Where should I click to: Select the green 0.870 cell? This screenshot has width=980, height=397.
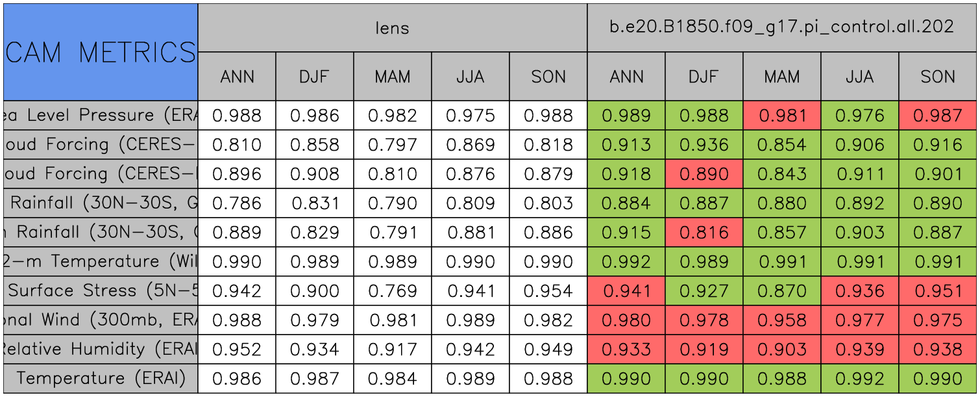click(x=781, y=291)
